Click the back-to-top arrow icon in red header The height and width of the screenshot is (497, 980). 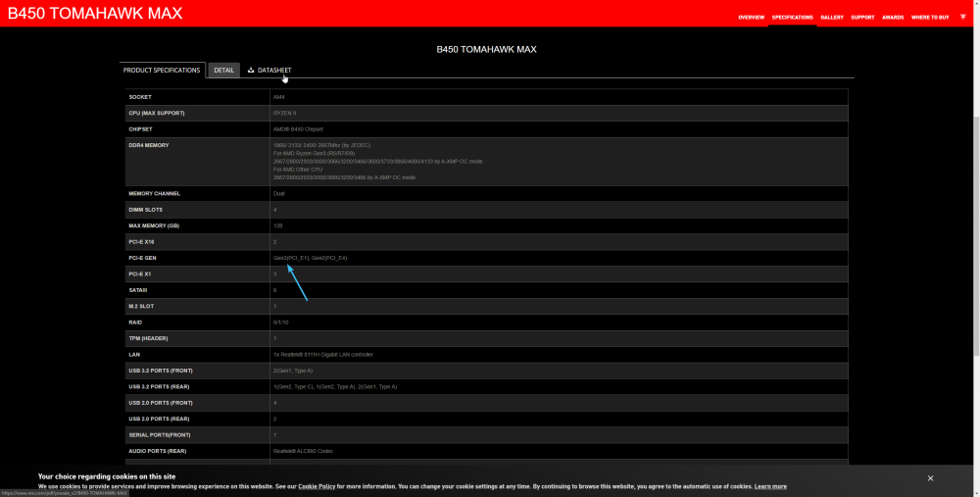[963, 17]
